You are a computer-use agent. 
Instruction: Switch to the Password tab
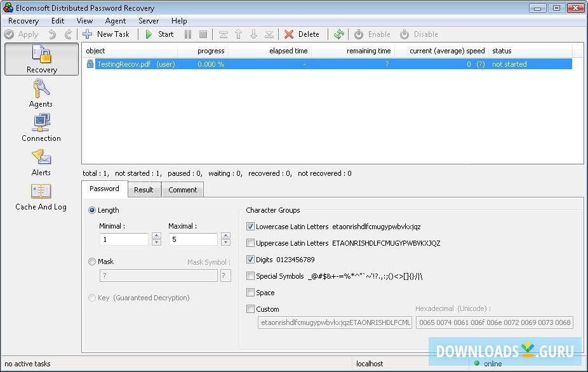coord(104,189)
